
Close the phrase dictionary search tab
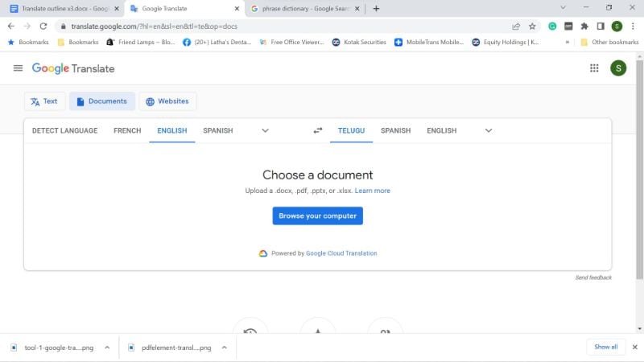[357, 9]
